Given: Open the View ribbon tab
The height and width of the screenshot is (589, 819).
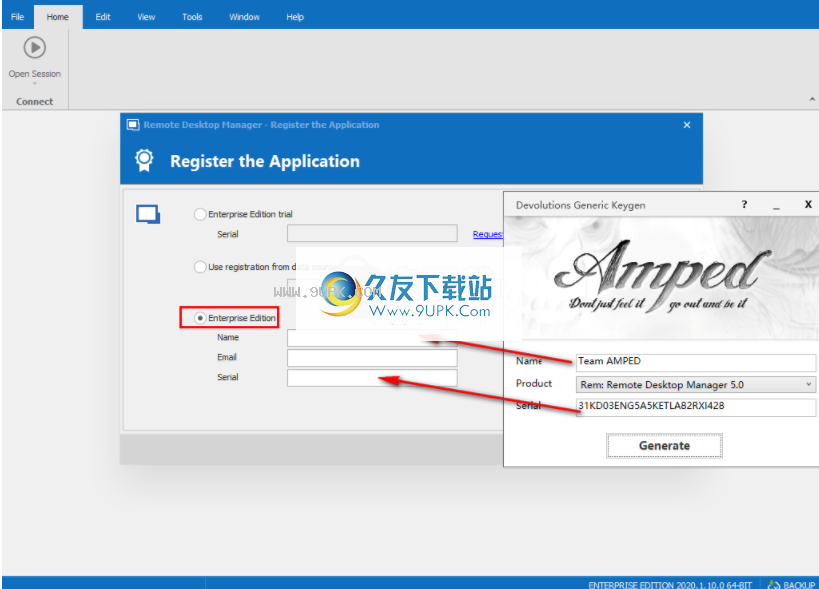Looking at the screenshot, I should pyautogui.click(x=146, y=17).
